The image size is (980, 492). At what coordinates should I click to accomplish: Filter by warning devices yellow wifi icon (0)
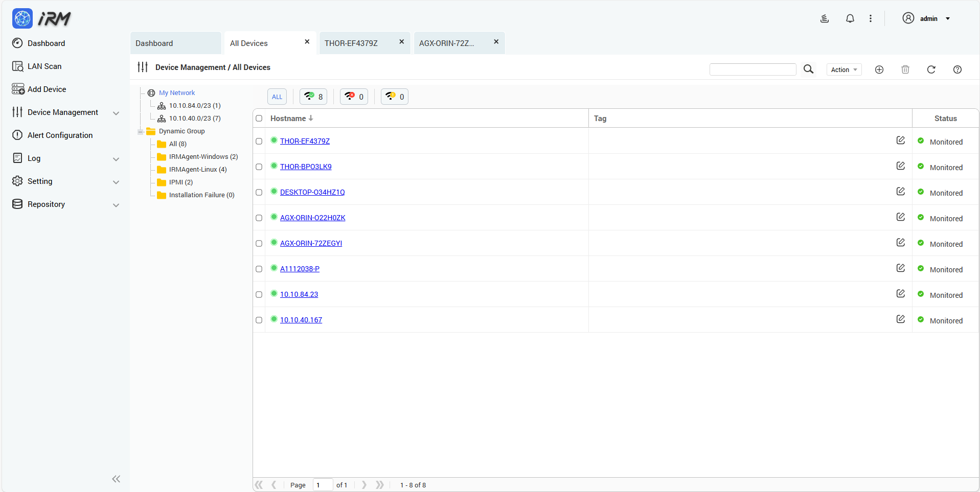[395, 97]
